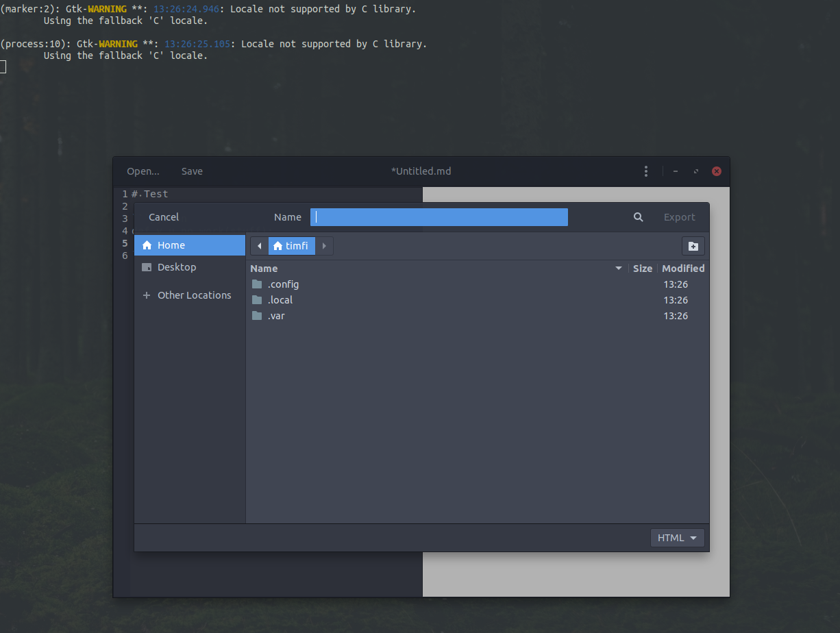The width and height of the screenshot is (840, 633).
Task: Select Desktop in the places sidebar
Action: 190,267
